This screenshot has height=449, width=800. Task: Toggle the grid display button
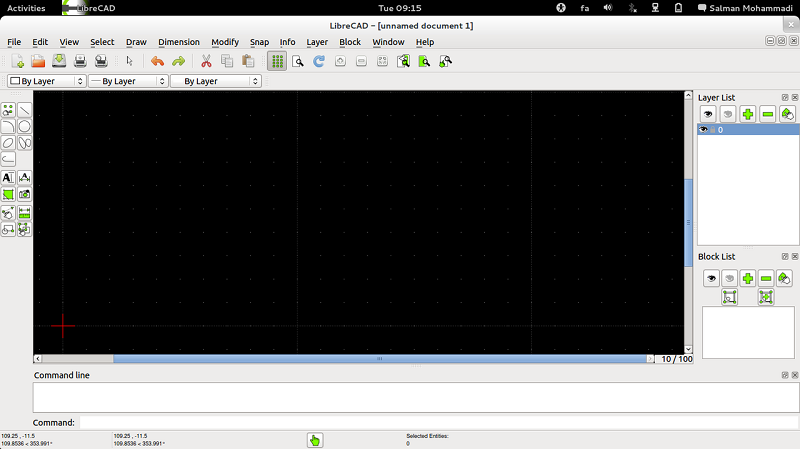point(277,61)
